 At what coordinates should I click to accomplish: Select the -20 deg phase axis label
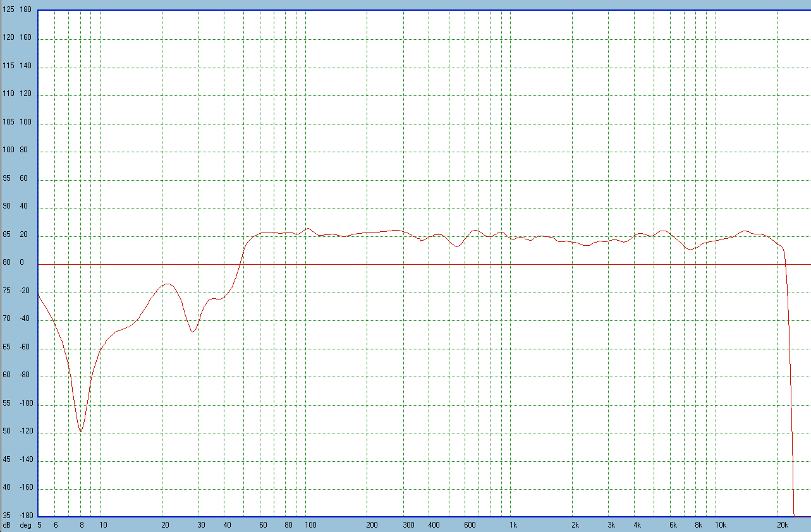(x=25, y=291)
